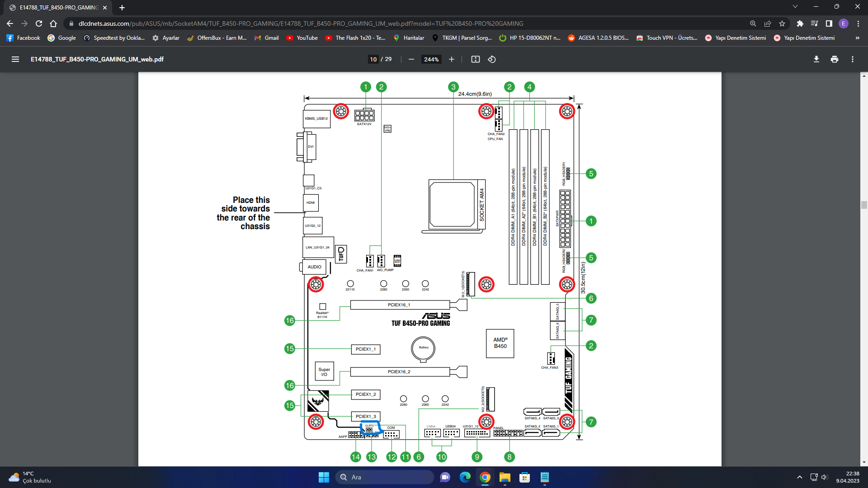This screenshot has width=868, height=488.
Task: Open the Google bookmark
Action: point(62,38)
